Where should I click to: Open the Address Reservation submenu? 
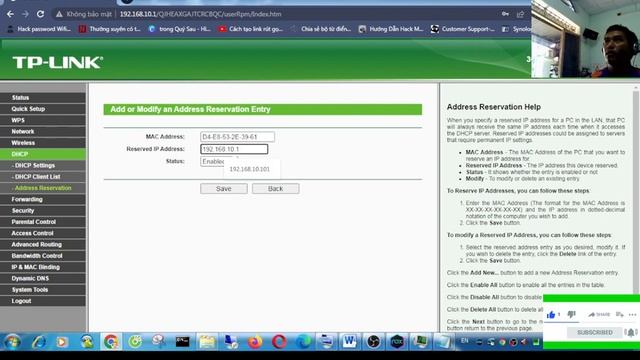(43, 188)
